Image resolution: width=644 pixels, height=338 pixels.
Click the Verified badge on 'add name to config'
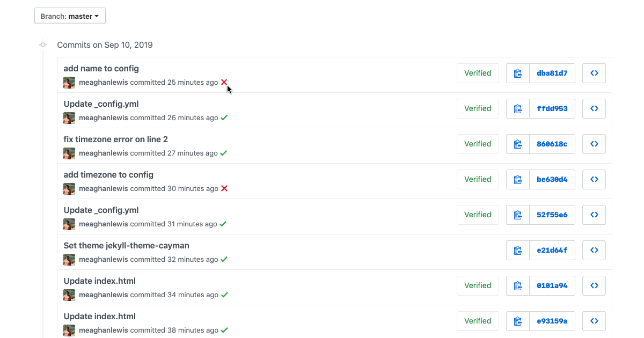[478, 73]
